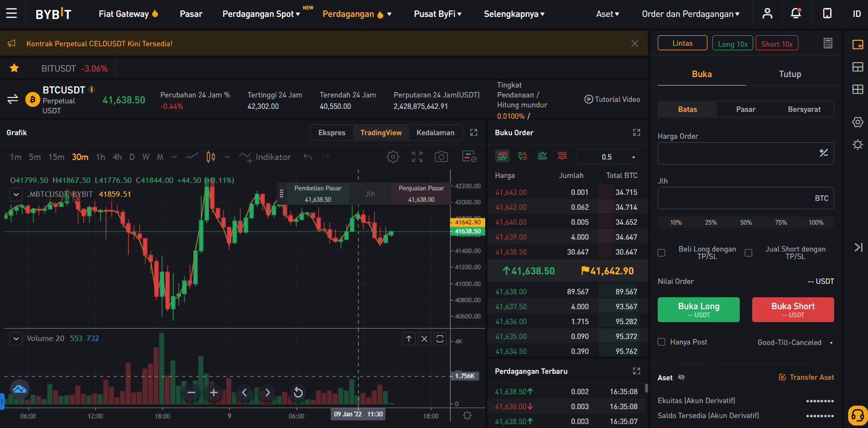Open the Indikator menu

[265, 157]
